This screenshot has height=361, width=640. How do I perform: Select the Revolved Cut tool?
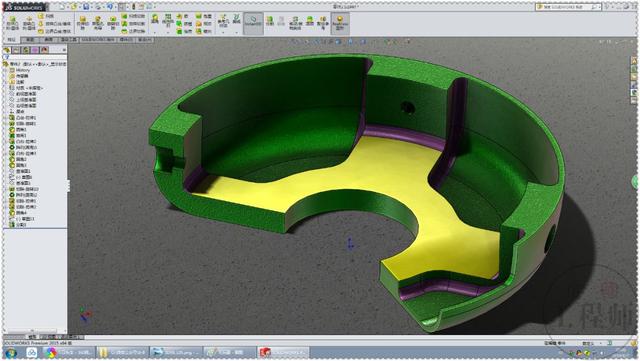pos(113,23)
